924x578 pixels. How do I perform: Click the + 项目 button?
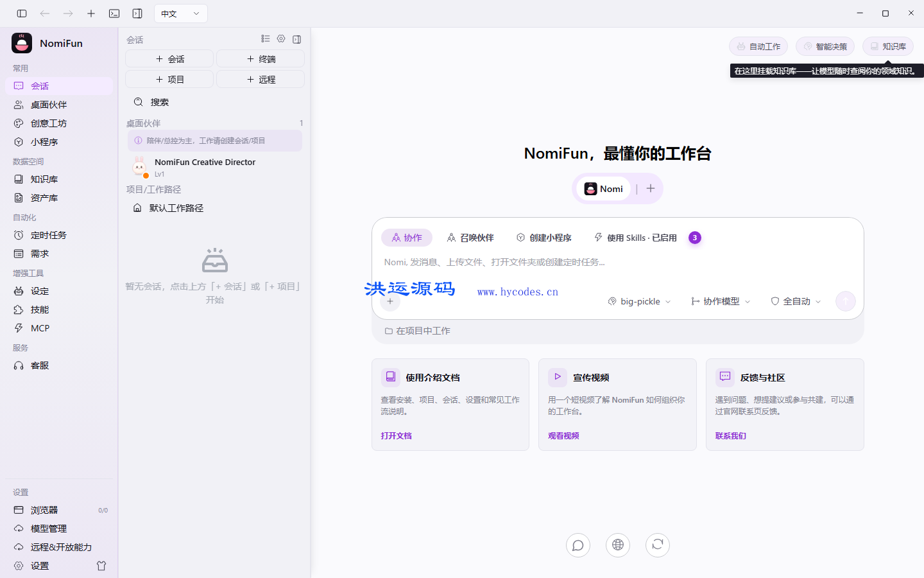[x=169, y=79]
